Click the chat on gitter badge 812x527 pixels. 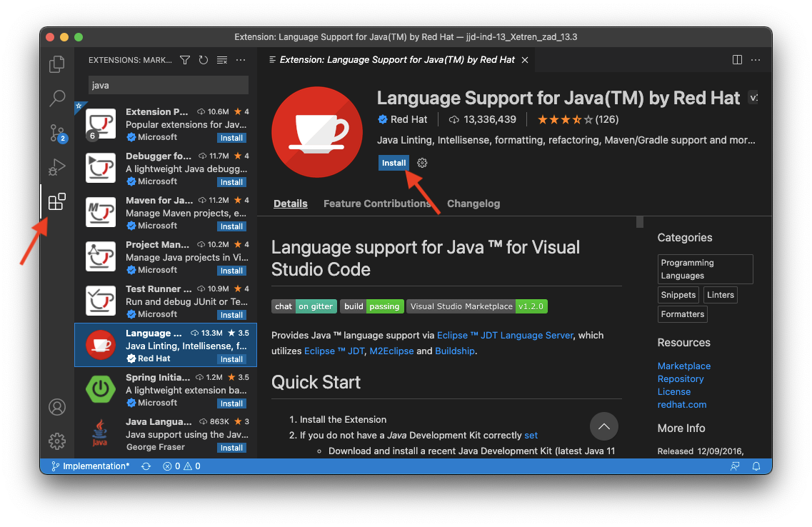(304, 306)
